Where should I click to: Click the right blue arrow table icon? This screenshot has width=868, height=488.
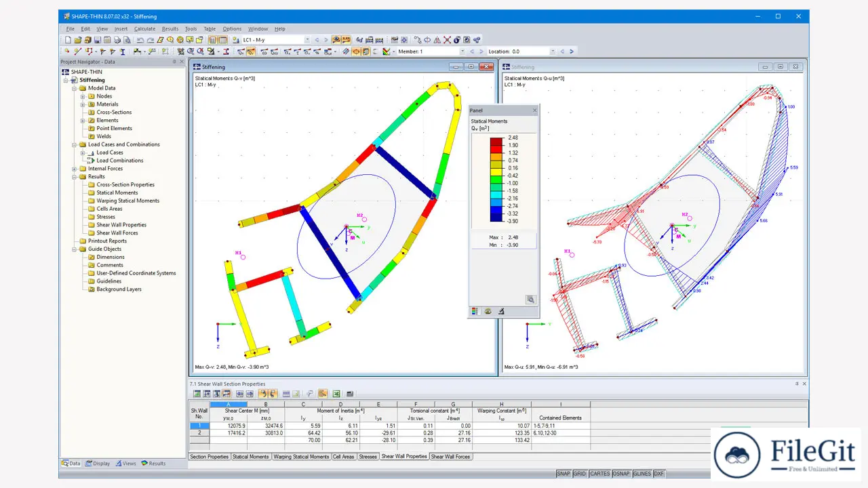click(250, 393)
